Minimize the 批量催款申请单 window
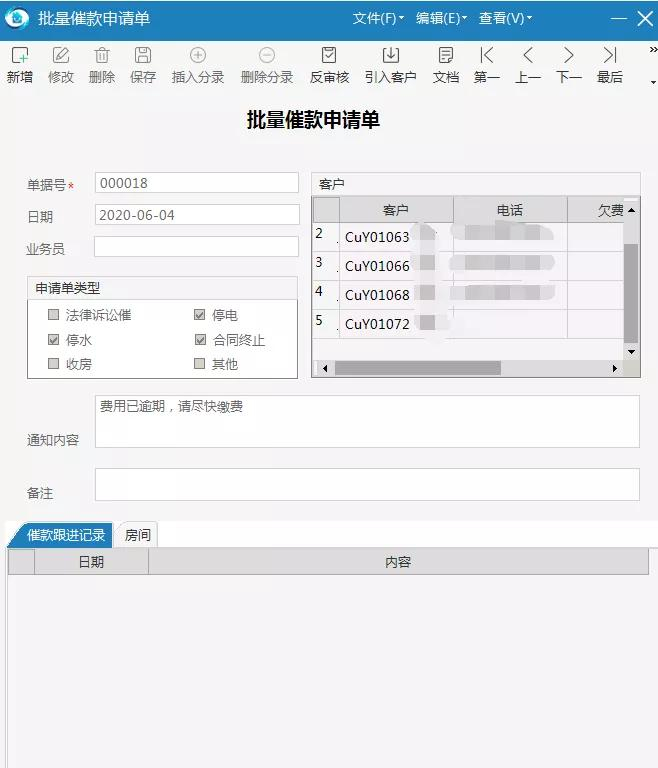 coord(619,19)
